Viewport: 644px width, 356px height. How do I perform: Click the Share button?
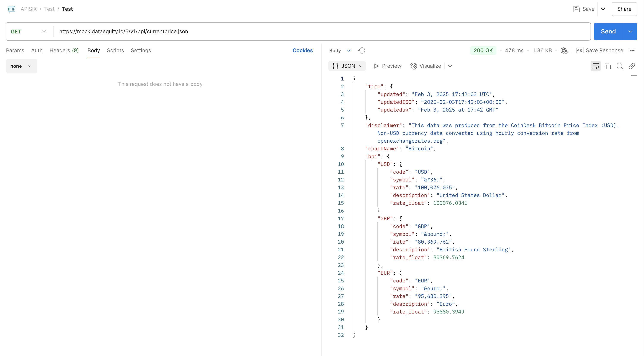click(x=624, y=9)
